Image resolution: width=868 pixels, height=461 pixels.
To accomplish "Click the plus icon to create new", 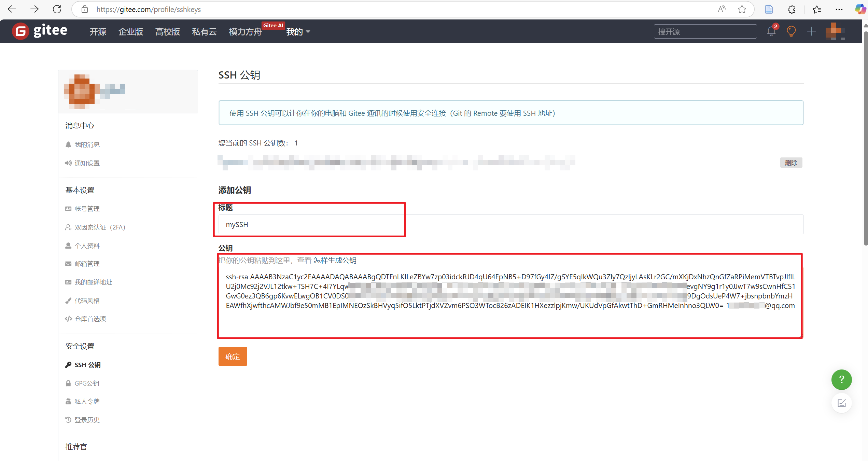I will pos(811,31).
